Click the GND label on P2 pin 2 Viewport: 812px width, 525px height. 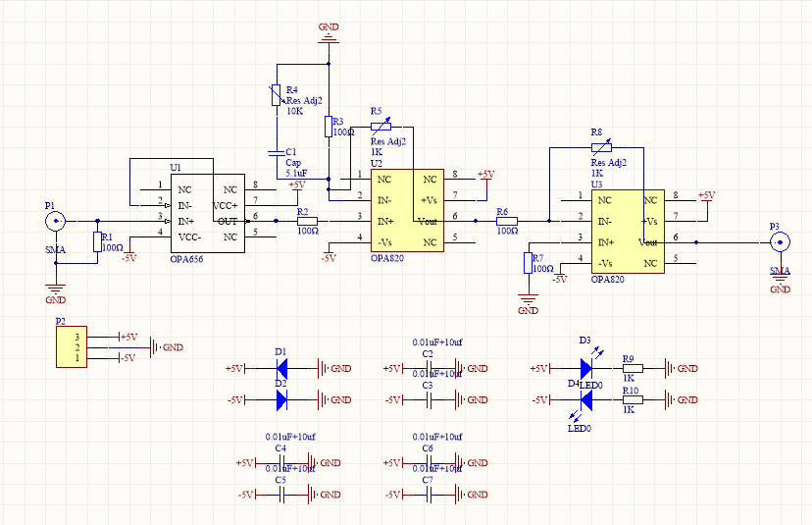(x=173, y=347)
